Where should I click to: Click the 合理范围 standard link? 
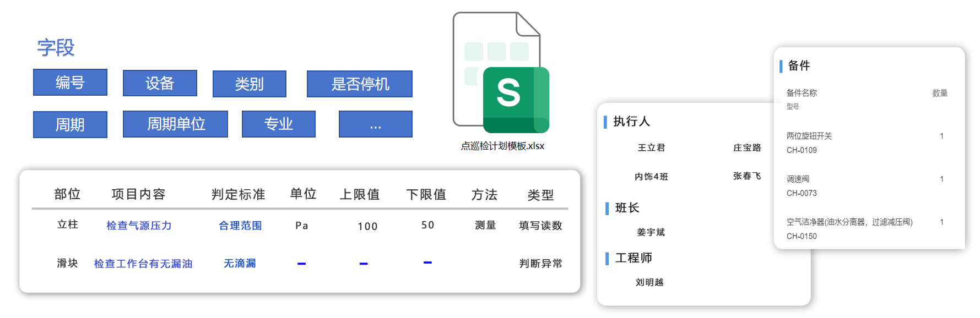(240, 226)
